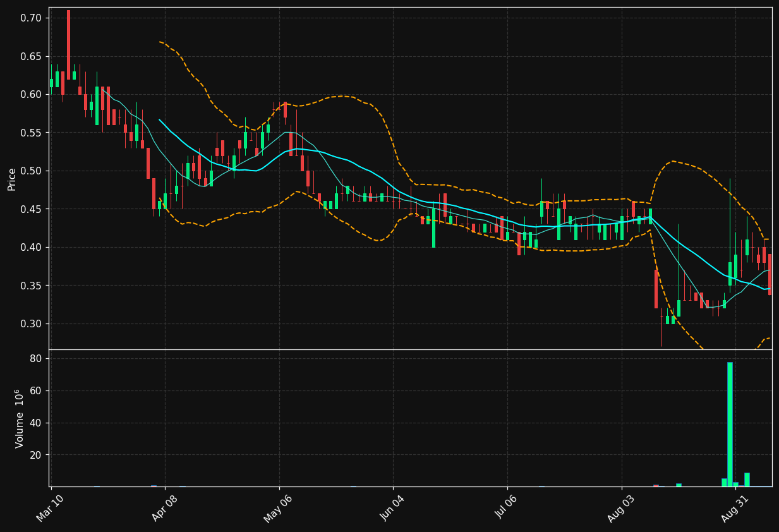Click the 0.70 price axis label
The width and height of the screenshot is (779, 532).
[30, 18]
